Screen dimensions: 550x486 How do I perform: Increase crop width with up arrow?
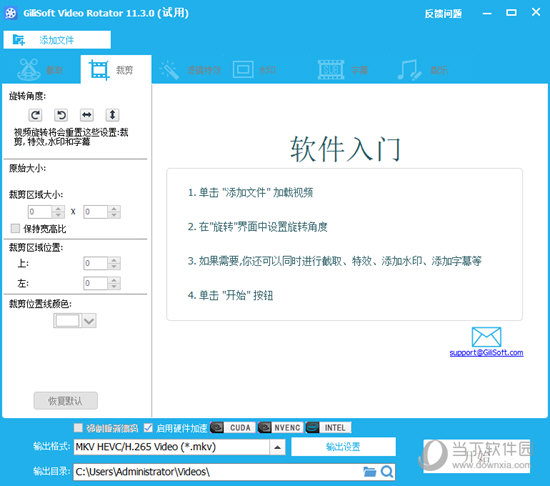pos(58,208)
